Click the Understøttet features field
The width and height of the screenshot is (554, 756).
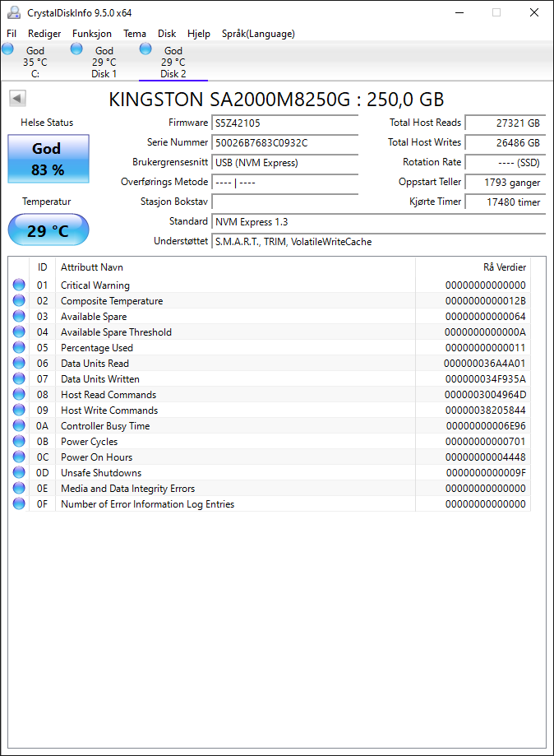coord(378,242)
